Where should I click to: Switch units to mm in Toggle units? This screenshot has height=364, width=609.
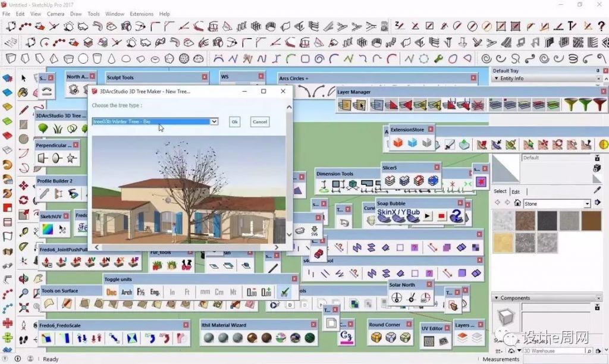205,292
